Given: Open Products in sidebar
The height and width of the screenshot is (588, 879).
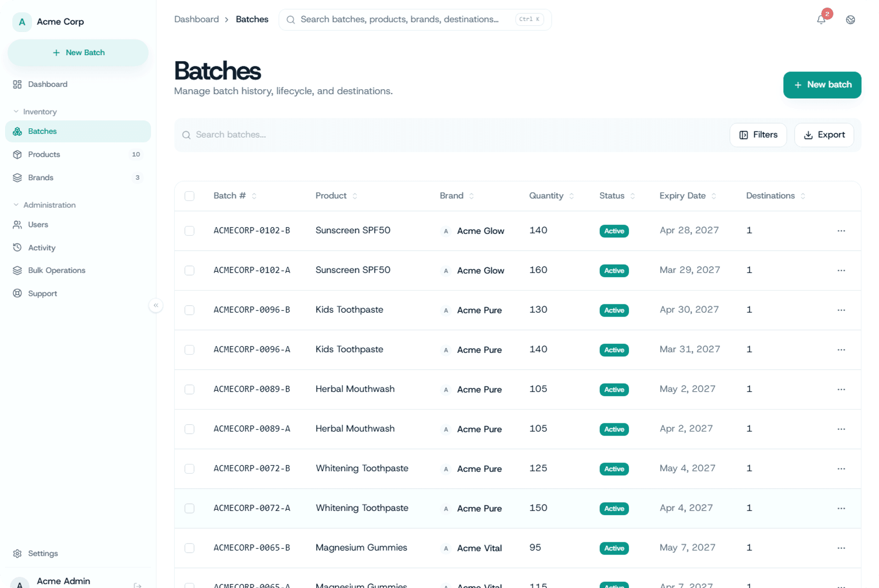Looking at the screenshot, I should point(78,155).
